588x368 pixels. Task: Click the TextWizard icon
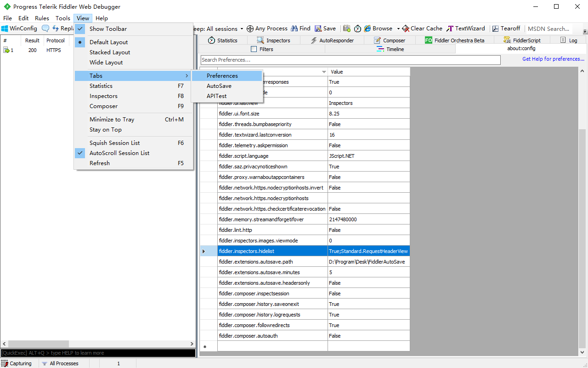[x=451, y=29]
